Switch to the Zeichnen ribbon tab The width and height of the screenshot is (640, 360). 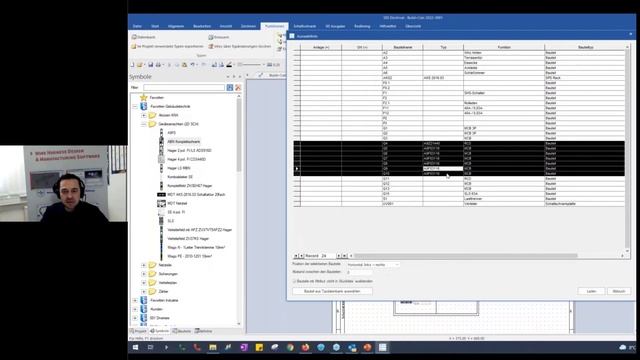[x=248, y=26]
